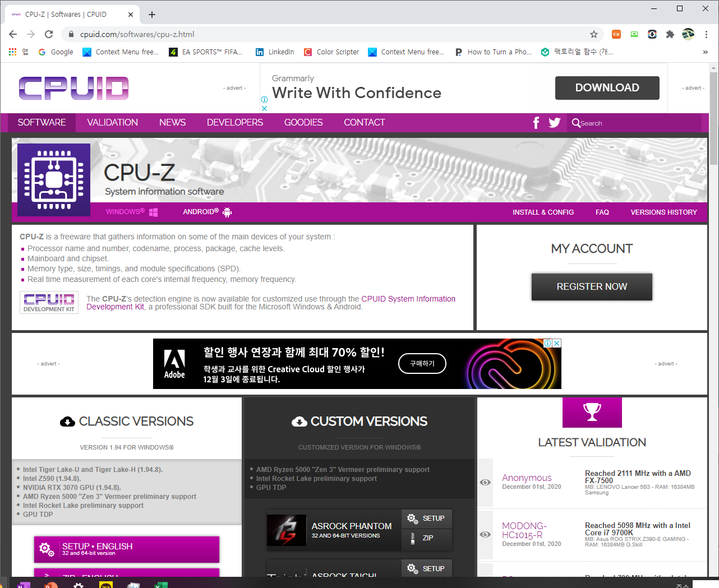This screenshot has width=719, height=588.
Task: Go back to previous page
Action: [x=13, y=34]
